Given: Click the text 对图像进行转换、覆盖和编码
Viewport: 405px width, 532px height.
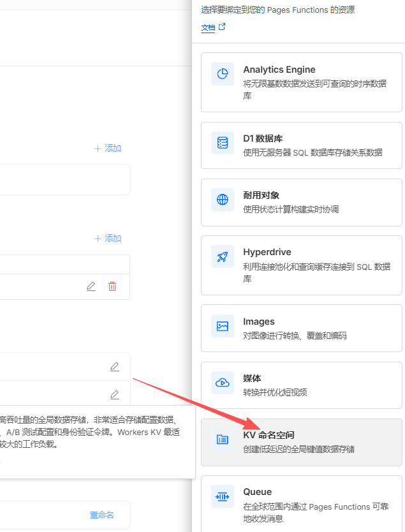Looking at the screenshot, I should click(x=295, y=336).
